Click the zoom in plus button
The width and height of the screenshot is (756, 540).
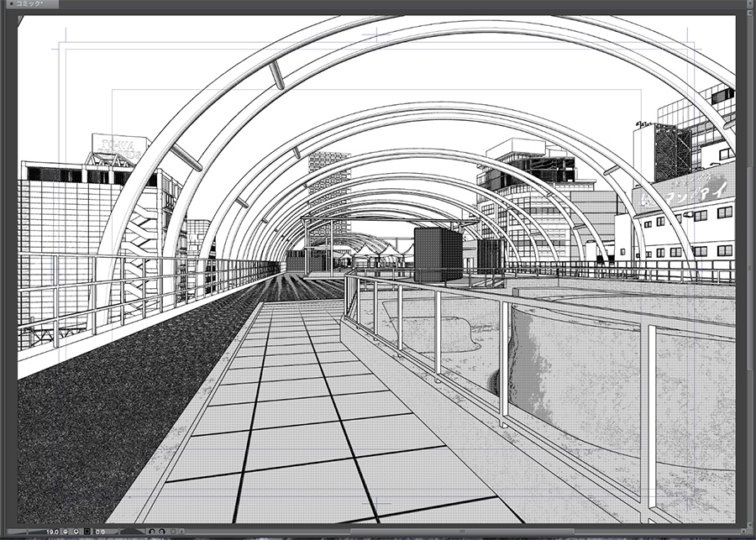point(76,532)
